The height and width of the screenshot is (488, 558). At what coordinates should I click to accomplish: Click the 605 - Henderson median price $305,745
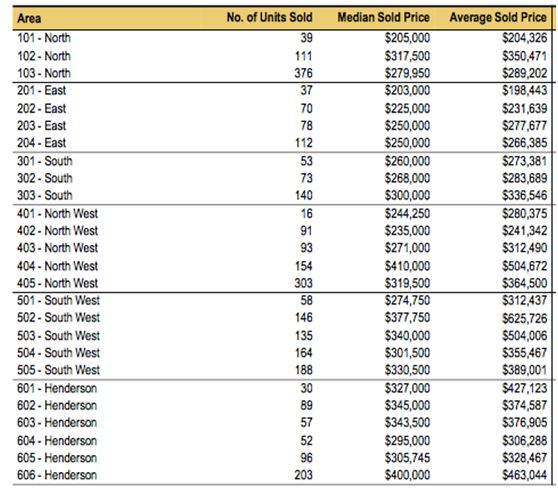(x=407, y=458)
